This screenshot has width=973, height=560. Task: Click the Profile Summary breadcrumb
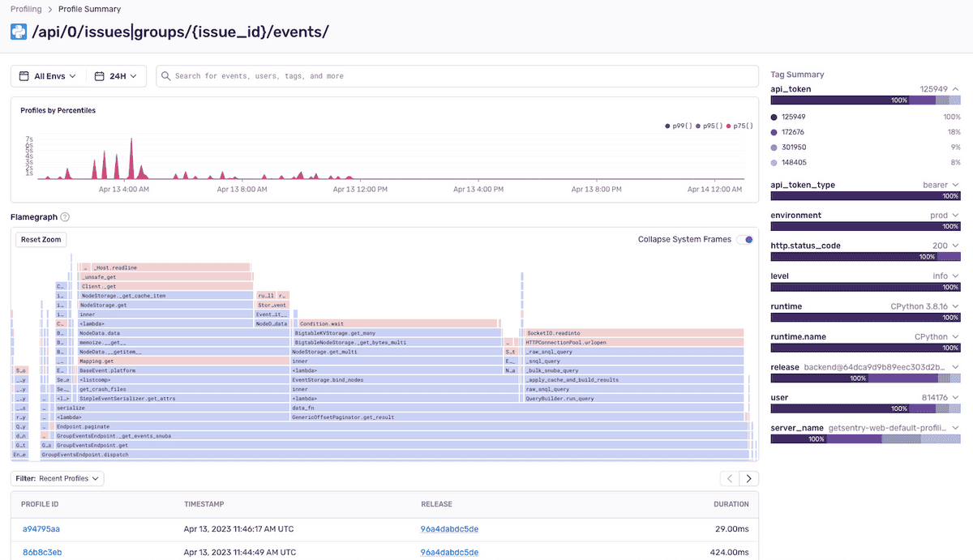[x=89, y=9]
